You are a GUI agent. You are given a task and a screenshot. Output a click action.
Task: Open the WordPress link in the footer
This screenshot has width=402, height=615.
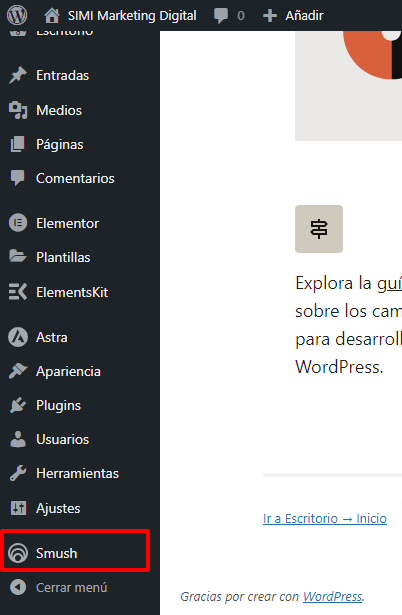332,597
